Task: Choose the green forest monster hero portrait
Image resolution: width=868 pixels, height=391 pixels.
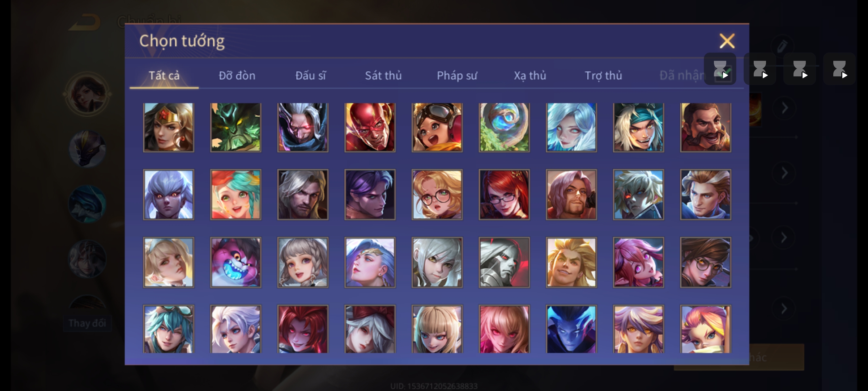Action: click(x=235, y=127)
